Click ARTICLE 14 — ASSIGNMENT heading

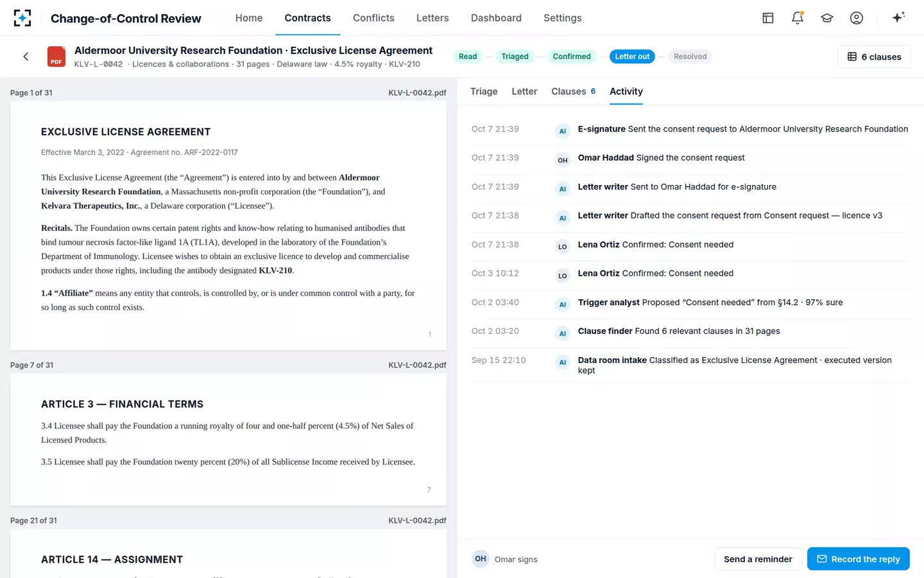[112, 559]
